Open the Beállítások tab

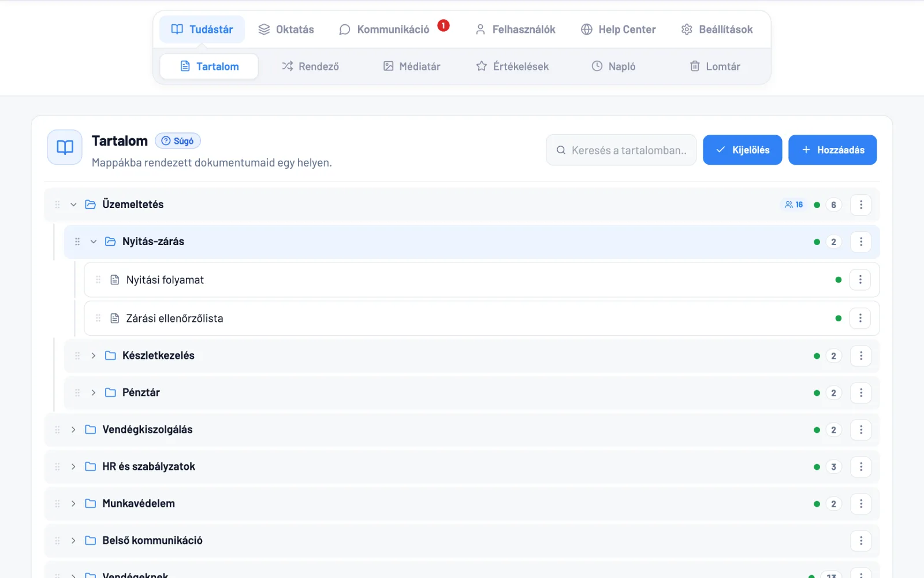click(x=717, y=29)
